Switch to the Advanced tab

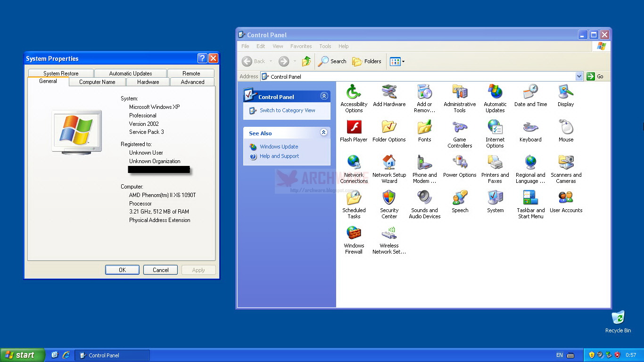192,82
